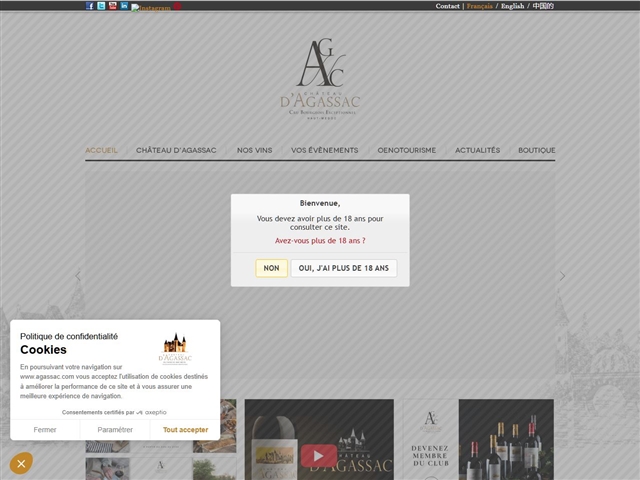Image resolution: width=640 pixels, height=480 pixels.
Task: Click Fermer in the cookies panel
Action: point(45,430)
